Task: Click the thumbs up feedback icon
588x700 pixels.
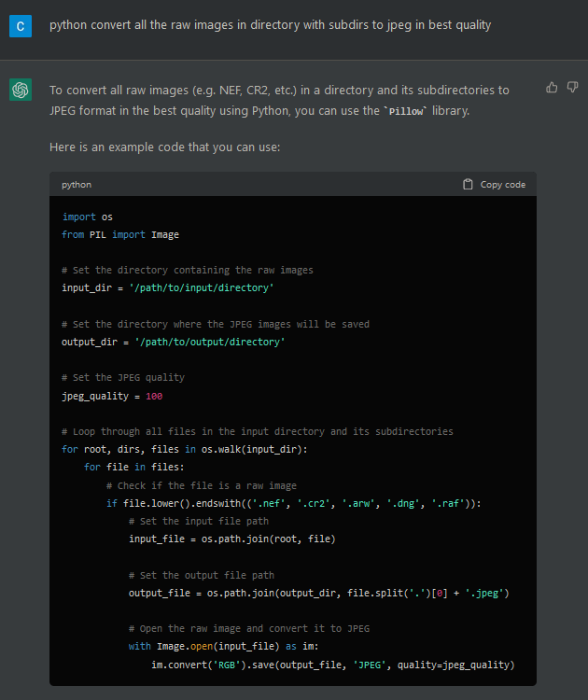Action: [x=552, y=87]
